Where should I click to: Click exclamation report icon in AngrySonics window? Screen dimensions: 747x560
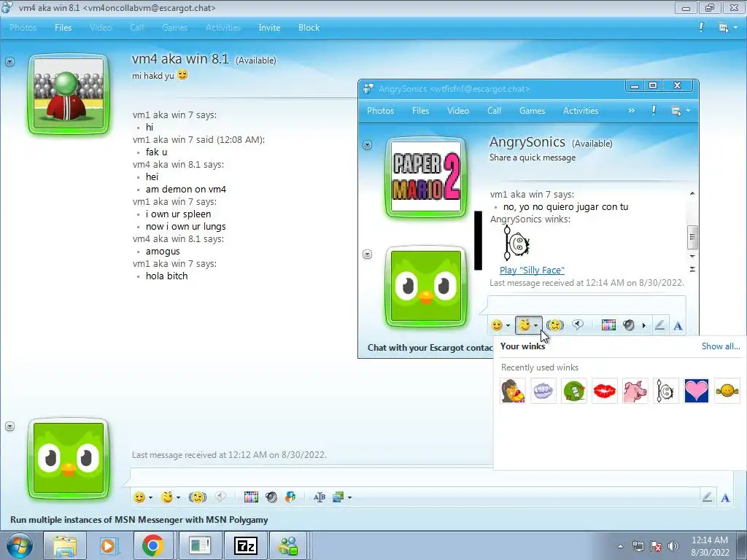click(654, 111)
